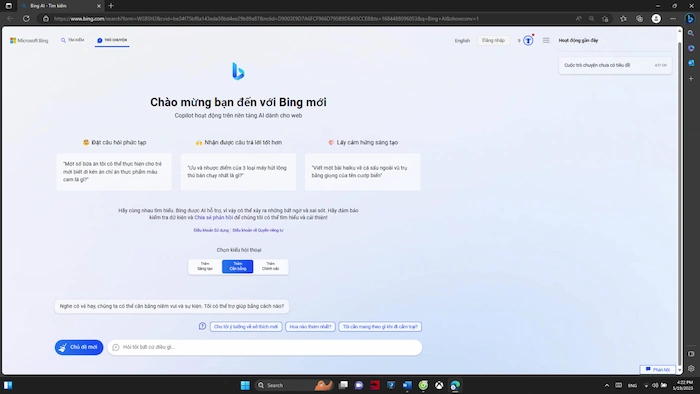The image size is (700, 394).
Task: Add a sidebar app with plus icon
Action: click(691, 79)
